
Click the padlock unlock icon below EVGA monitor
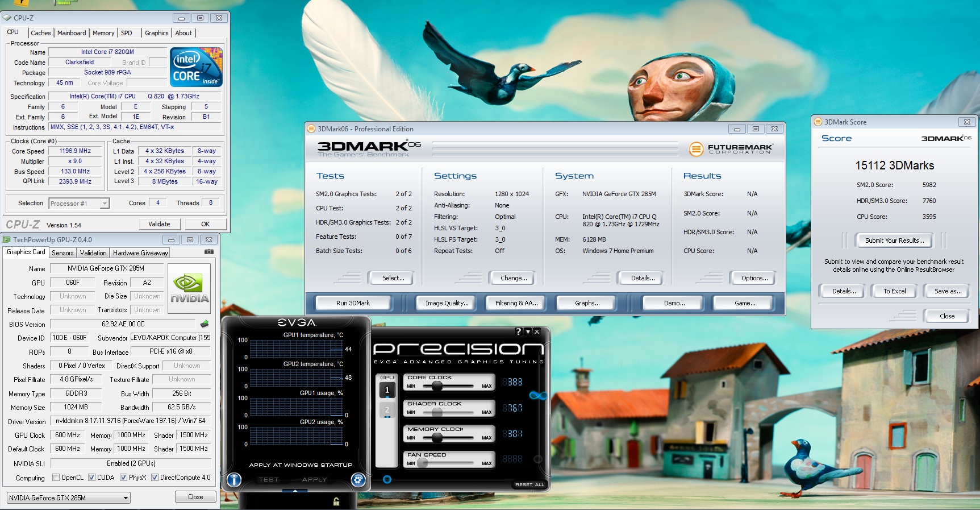pyautogui.click(x=336, y=501)
